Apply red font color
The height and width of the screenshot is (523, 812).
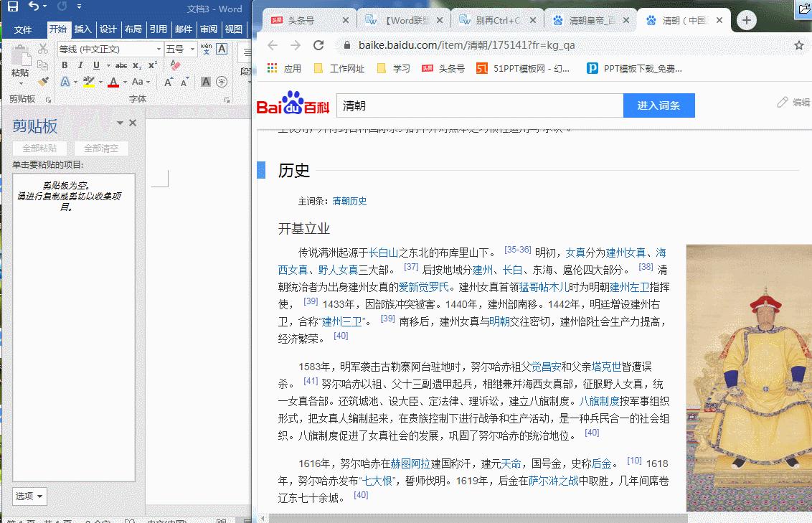pyautogui.click(x=113, y=81)
